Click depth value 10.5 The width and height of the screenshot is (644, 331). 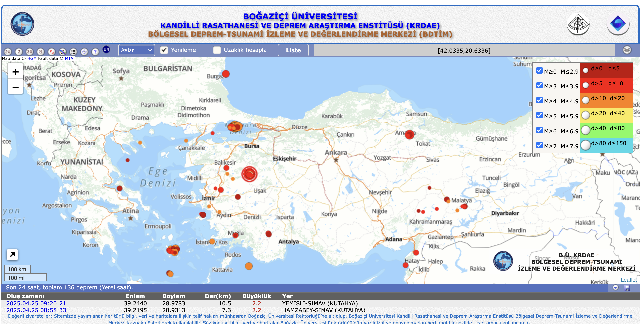coord(225,303)
